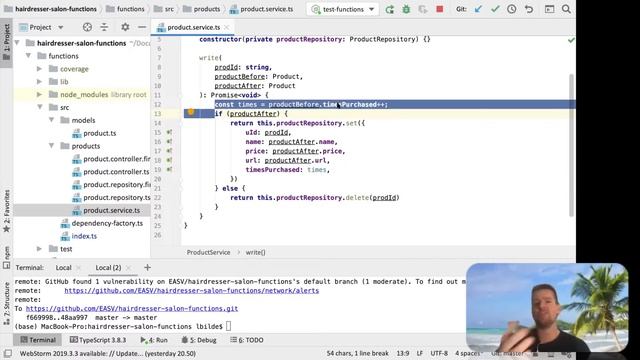
Task: Click the locate target icon in Project panel
Action: (87, 27)
